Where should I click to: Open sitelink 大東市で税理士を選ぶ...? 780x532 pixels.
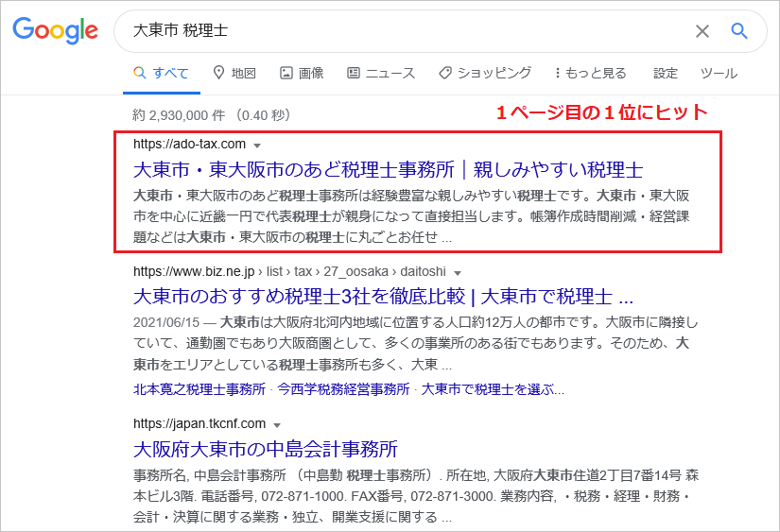(493, 388)
